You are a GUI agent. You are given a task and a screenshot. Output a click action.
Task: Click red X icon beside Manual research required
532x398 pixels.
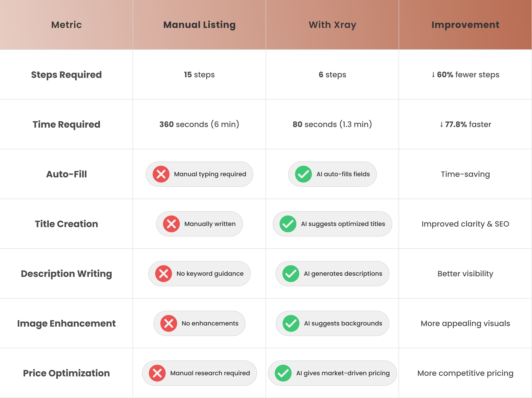(x=157, y=373)
